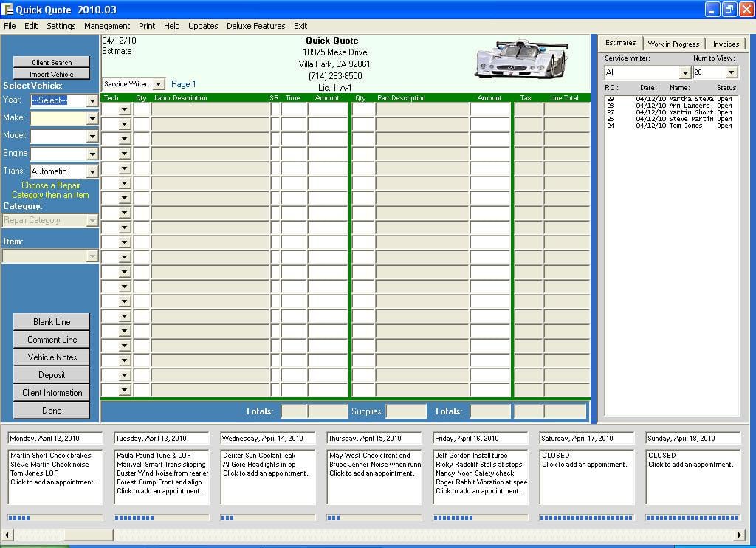This screenshot has height=548, width=756.
Task: Click first row Part Description field
Action: pos(422,109)
